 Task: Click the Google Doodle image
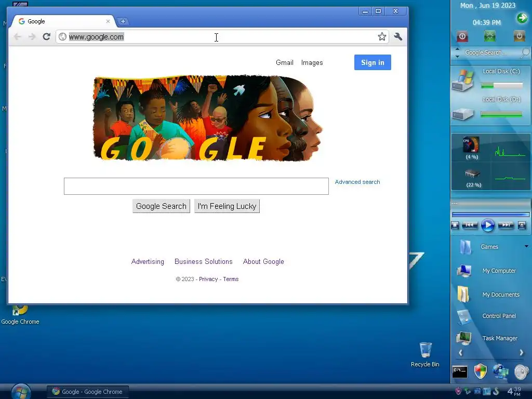coord(208,118)
